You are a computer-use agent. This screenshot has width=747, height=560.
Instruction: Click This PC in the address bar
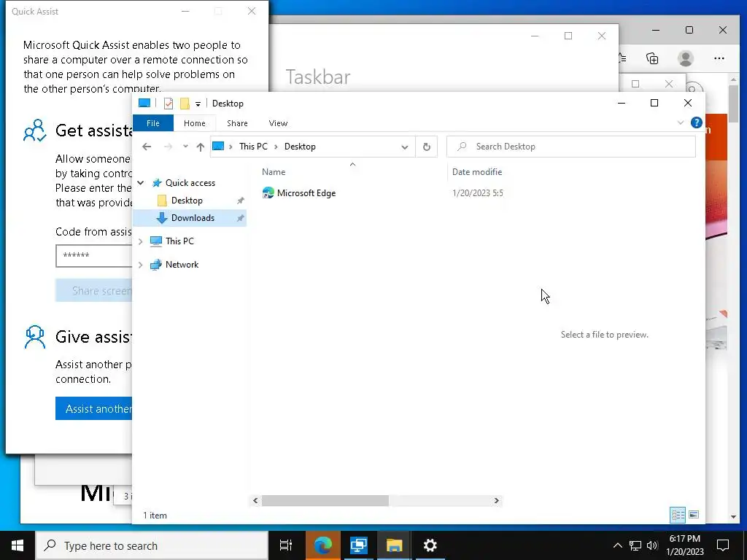[x=253, y=147]
